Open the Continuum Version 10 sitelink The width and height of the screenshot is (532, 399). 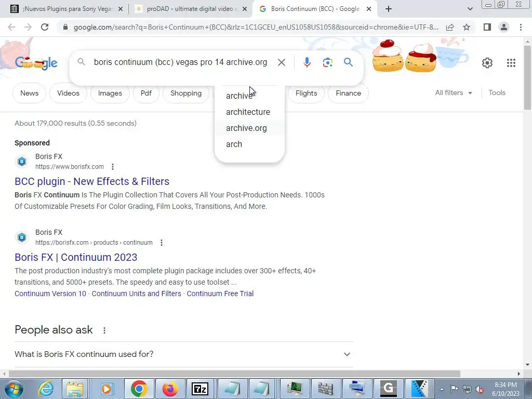coord(50,294)
